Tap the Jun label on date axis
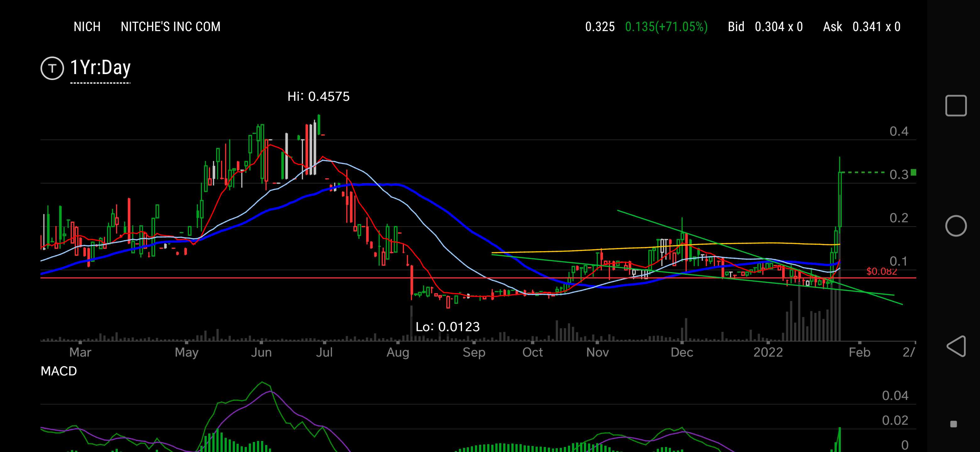Image resolution: width=980 pixels, height=452 pixels. point(261,352)
